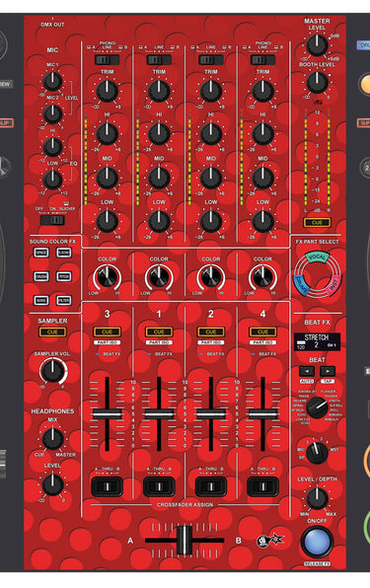Image resolution: width=370 pixels, height=588 pixels.
Task: Click the channel 1 HI EQ knob
Action: click(159, 134)
